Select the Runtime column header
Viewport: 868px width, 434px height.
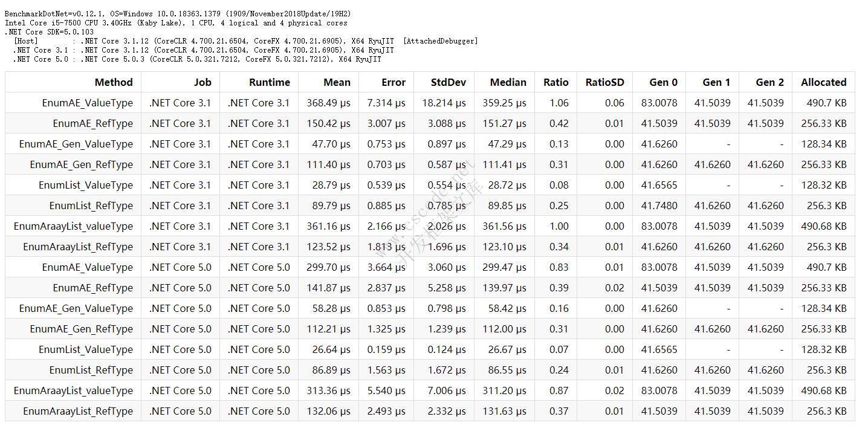[269, 82]
